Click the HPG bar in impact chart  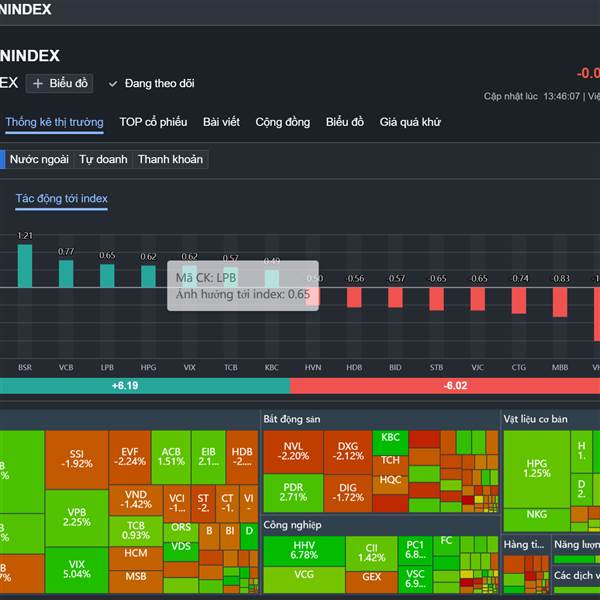point(148,276)
